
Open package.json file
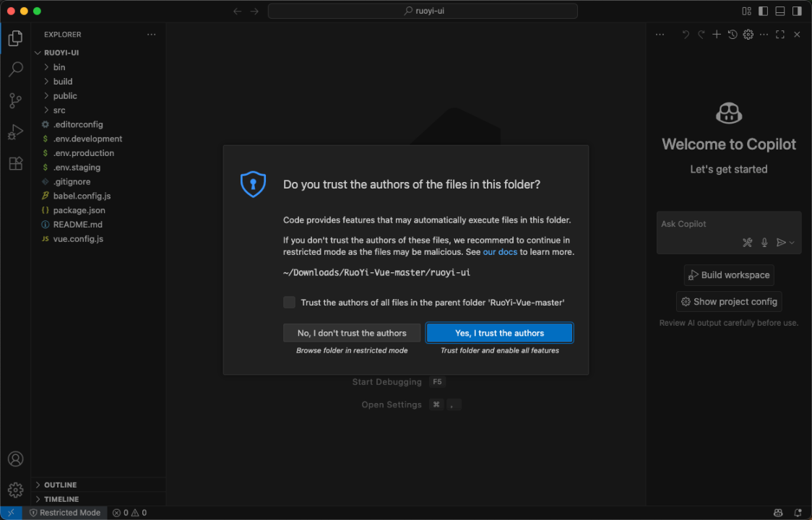pyautogui.click(x=98, y=210)
